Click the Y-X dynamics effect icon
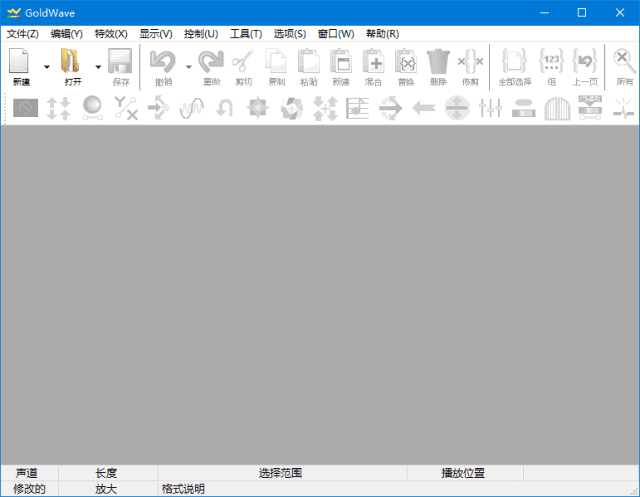 point(126,108)
